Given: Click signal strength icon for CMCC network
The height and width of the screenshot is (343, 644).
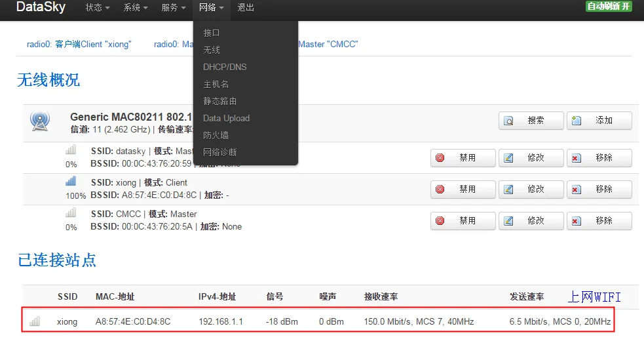Looking at the screenshot, I should (71, 213).
